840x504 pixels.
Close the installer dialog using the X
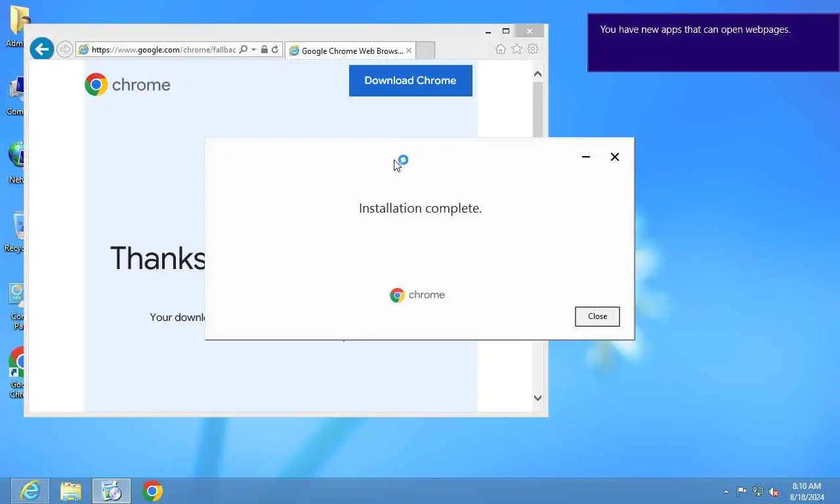(x=615, y=157)
